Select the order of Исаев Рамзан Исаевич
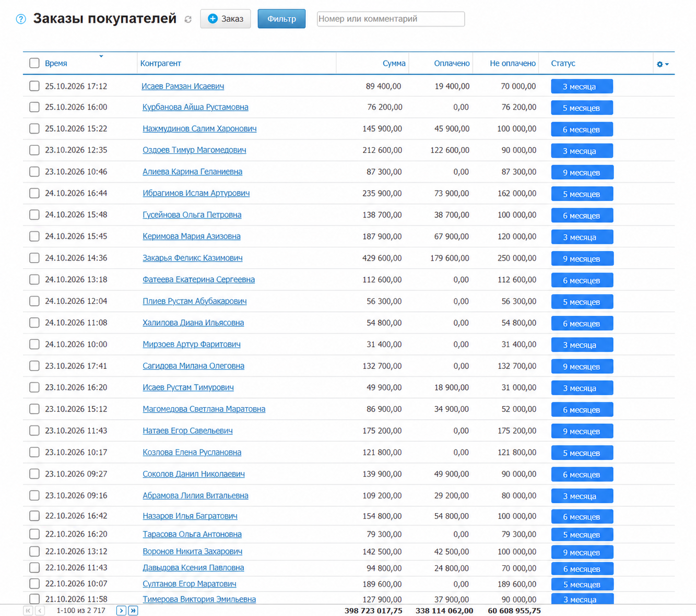696x616 pixels. coord(34,86)
